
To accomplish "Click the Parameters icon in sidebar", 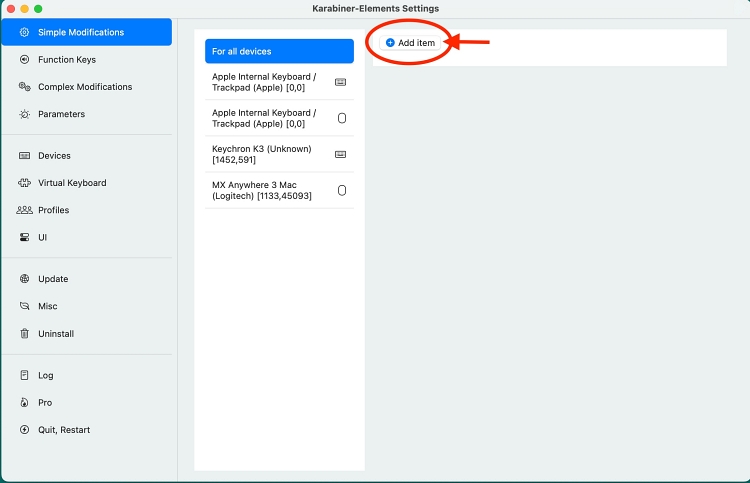I will coord(24,114).
